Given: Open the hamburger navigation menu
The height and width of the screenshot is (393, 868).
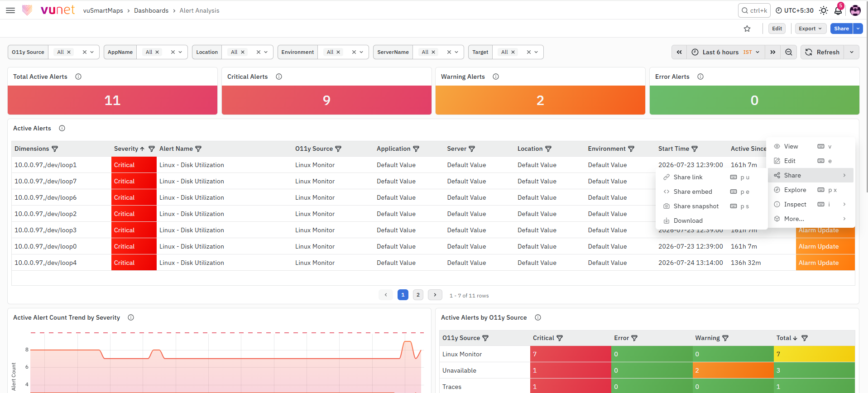Looking at the screenshot, I should [x=10, y=10].
